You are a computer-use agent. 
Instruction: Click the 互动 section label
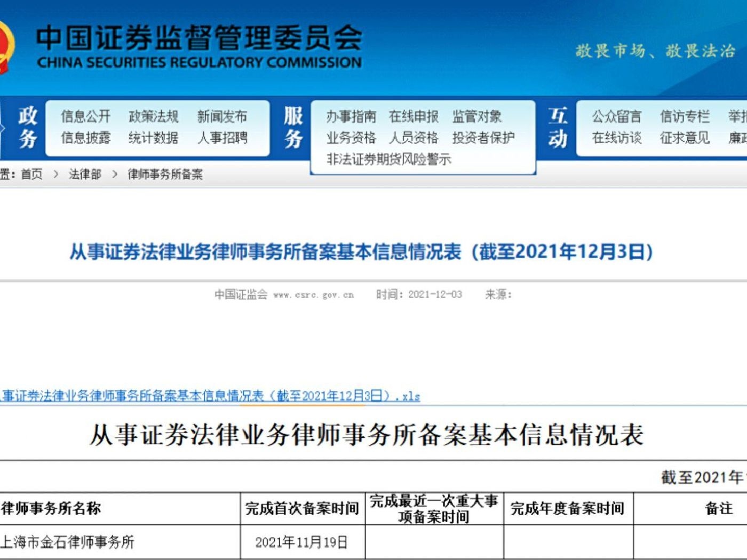(558, 127)
